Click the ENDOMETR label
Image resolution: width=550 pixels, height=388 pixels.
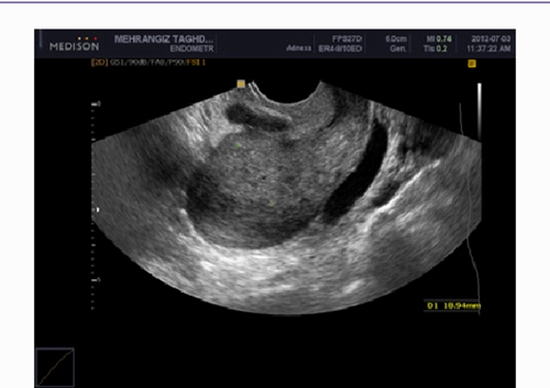pos(192,49)
